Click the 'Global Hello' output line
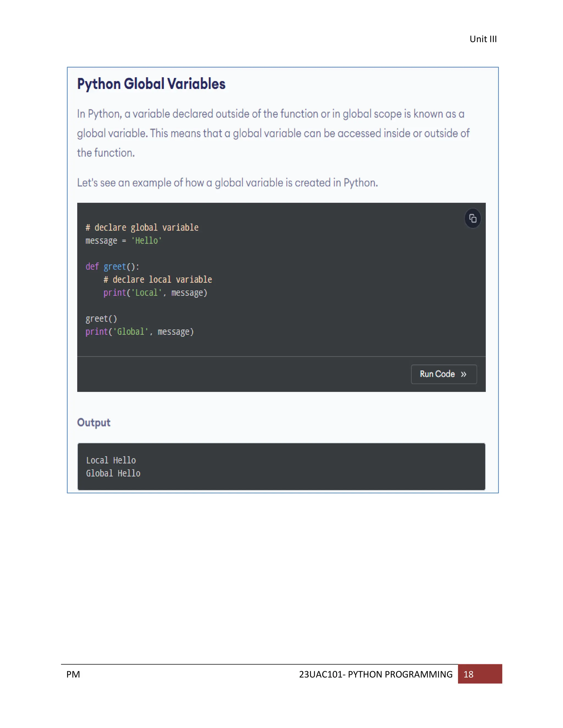The height and width of the screenshot is (728, 563). tap(113, 473)
